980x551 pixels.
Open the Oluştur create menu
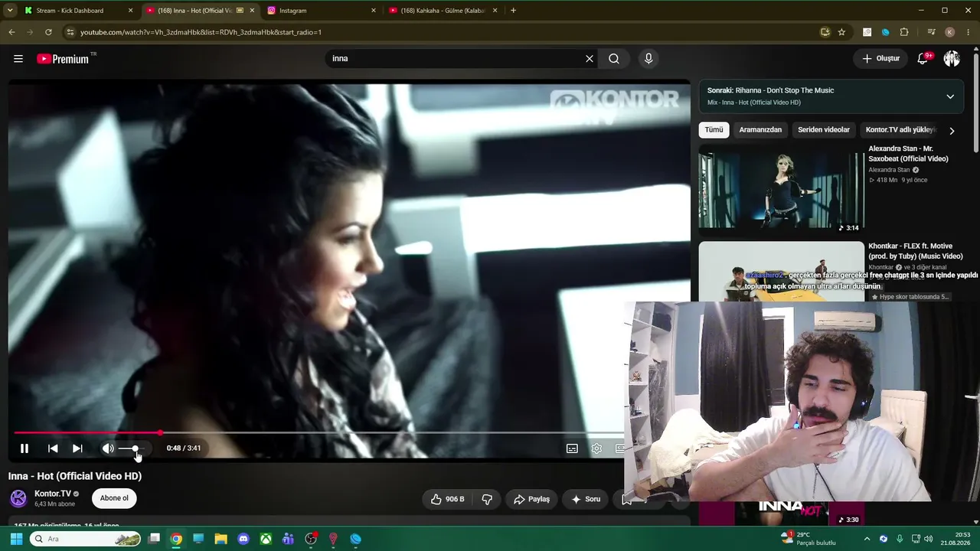[x=881, y=59]
